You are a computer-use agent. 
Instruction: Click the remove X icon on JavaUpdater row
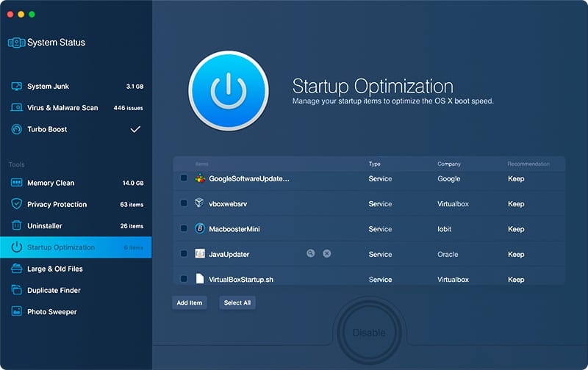click(327, 253)
